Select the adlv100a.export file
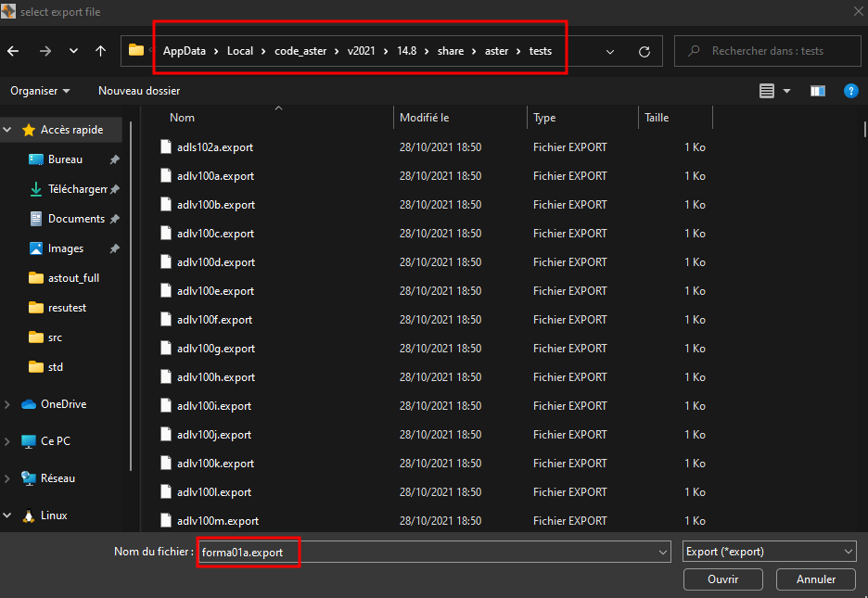Screen dimensions: 868x598 click(215, 176)
